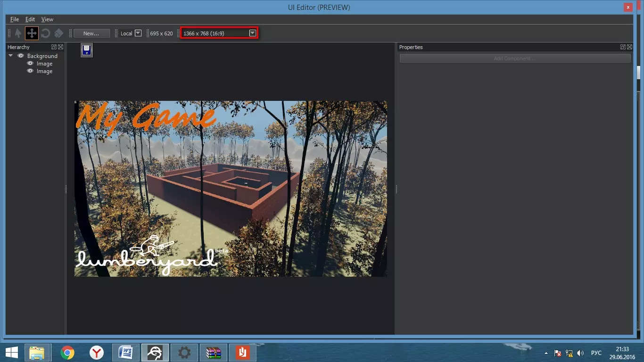
Task: Hide the Background element with eye icon
Action: pos(21,56)
